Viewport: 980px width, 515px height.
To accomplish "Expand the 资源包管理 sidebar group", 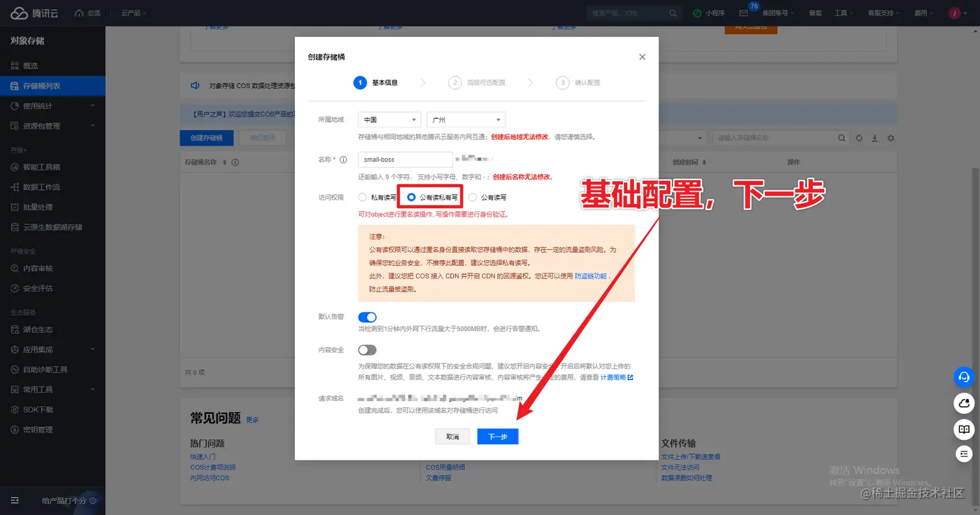I will 92,126.
